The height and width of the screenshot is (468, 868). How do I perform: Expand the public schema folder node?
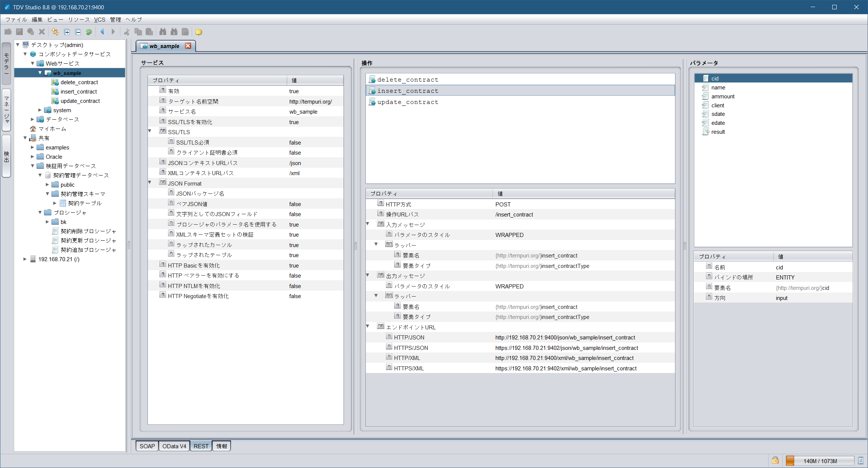pos(47,184)
